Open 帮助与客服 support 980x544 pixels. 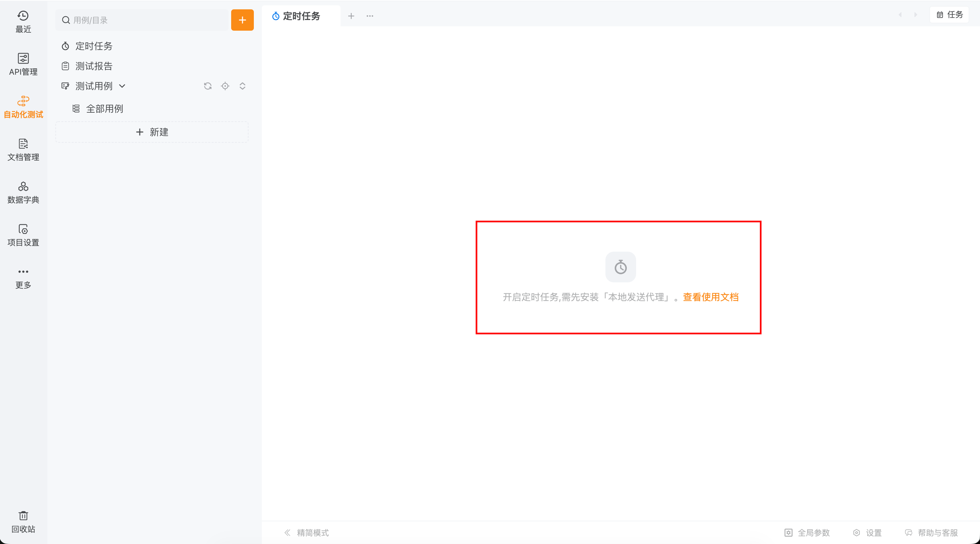(931, 533)
